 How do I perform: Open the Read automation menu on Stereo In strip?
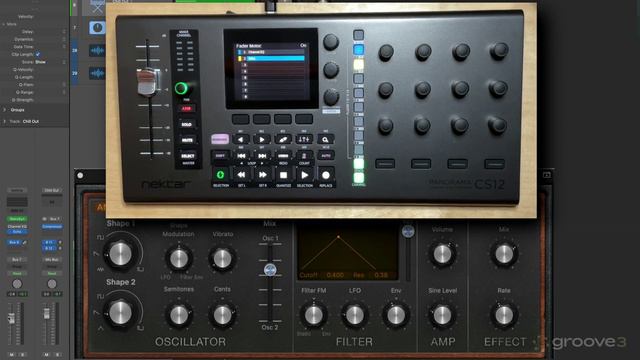click(17, 273)
